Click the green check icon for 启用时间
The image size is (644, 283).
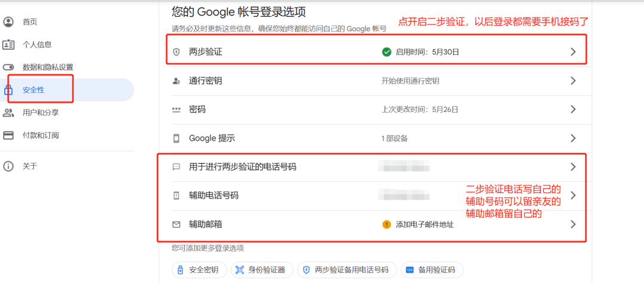(x=386, y=52)
